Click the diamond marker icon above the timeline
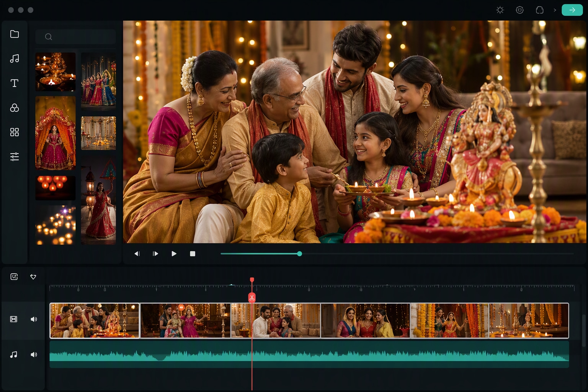The width and height of the screenshot is (588, 392). coord(33,277)
